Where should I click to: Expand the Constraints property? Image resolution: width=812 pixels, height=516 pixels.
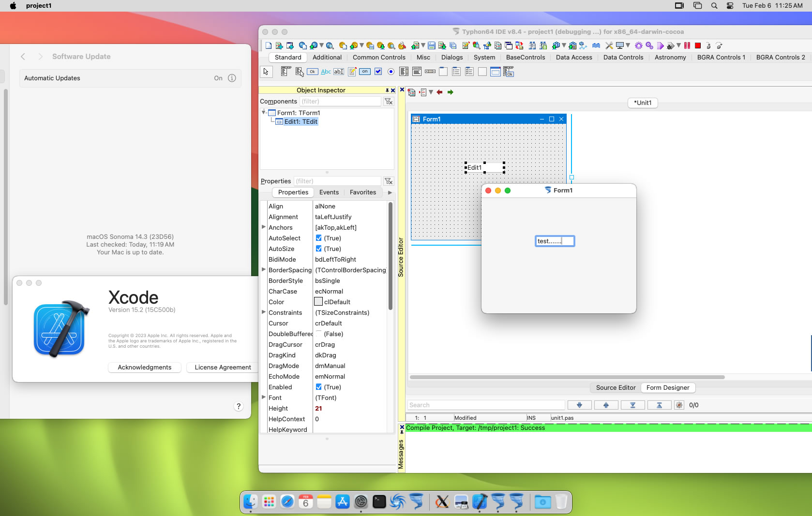click(x=264, y=312)
